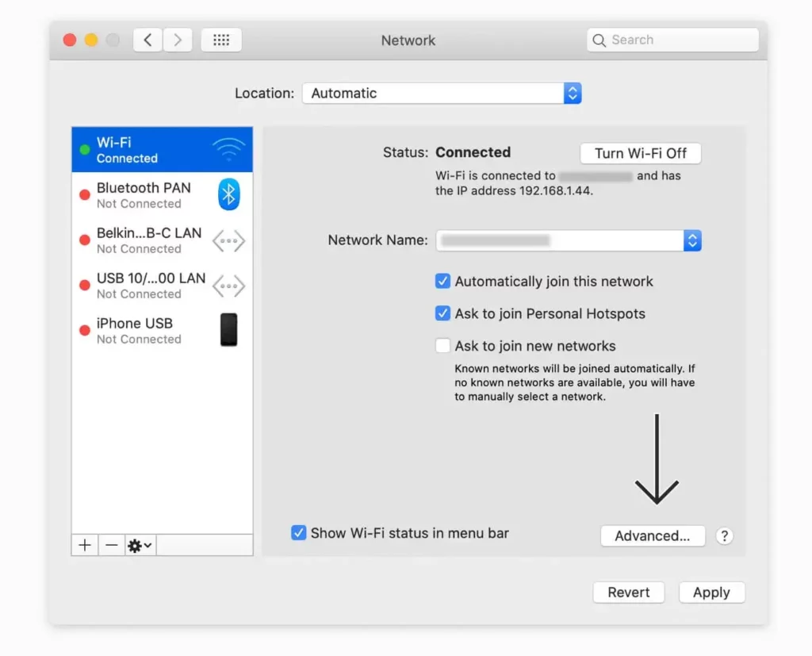The height and width of the screenshot is (656, 812).
Task: Expand the Network Name dropdown
Action: tap(569, 240)
